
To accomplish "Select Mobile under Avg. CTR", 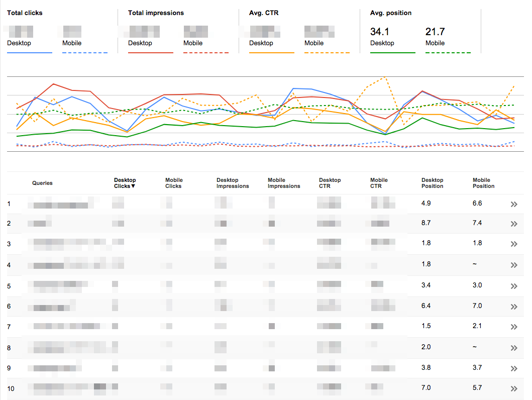I will 314,43.
